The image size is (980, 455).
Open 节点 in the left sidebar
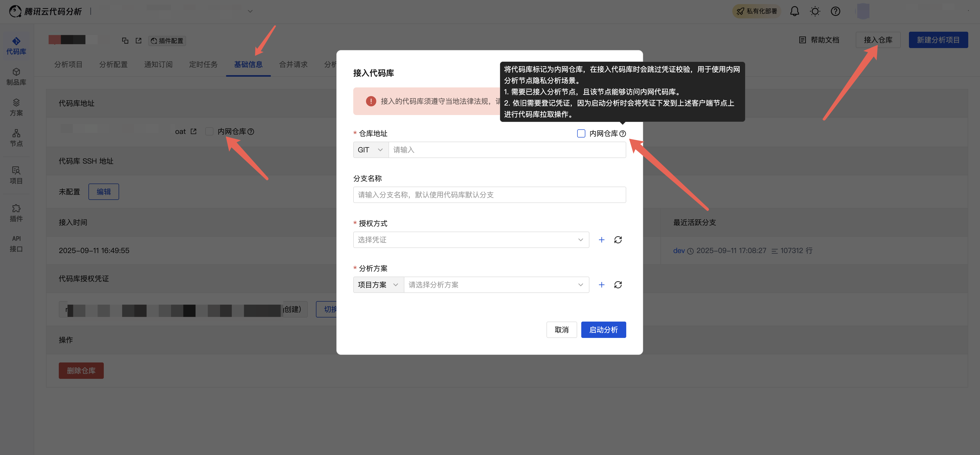tap(16, 138)
